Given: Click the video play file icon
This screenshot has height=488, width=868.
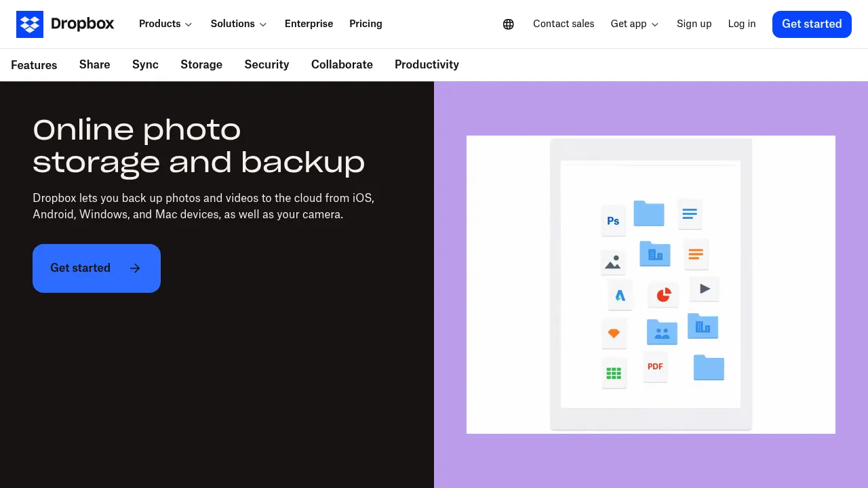Looking at the screenshot, I should 705,289.
